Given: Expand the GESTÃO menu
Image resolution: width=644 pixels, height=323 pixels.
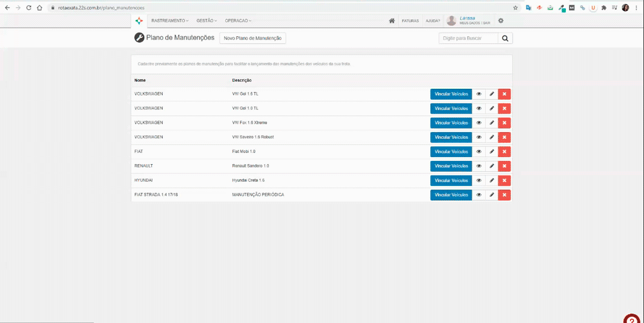Looking at the screenshot, I should coord(207,21).
